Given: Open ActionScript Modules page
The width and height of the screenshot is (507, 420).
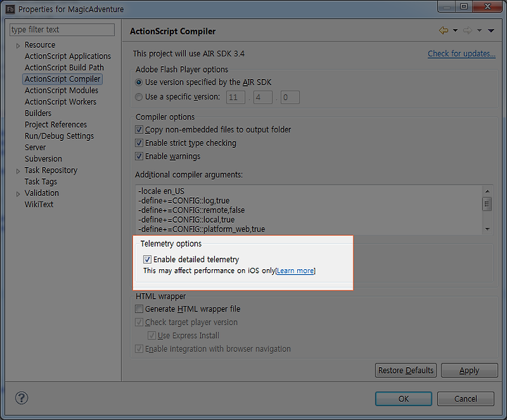Looking at the screenshot, I should (61, 90).
